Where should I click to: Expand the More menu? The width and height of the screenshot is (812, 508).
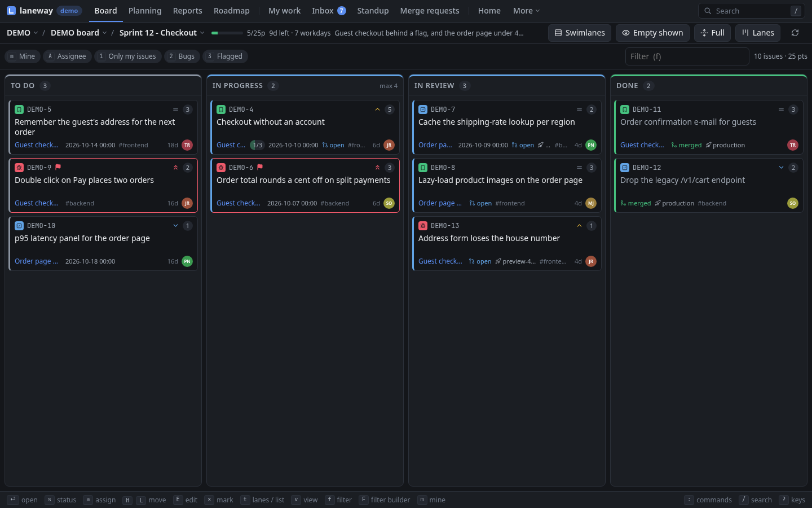pyautogui.click(x=527, y=11)
